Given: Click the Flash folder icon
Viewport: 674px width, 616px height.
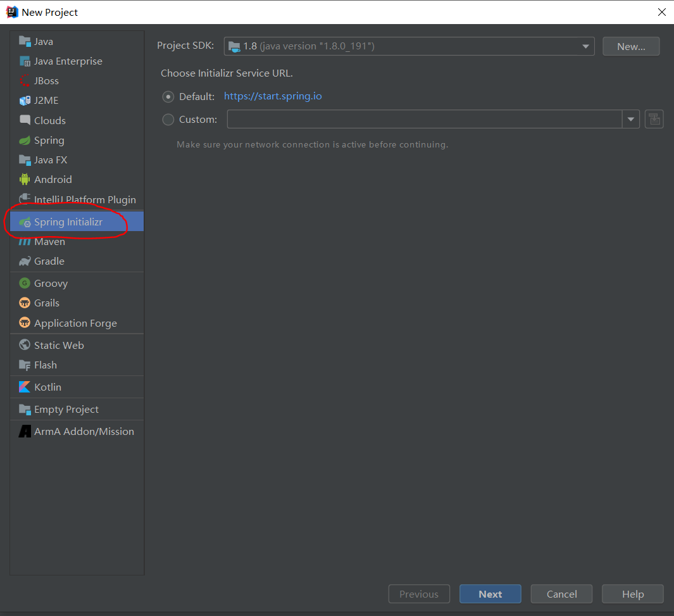Looking at the screenshot, I should pyautogui.click(x=25, y=365).
